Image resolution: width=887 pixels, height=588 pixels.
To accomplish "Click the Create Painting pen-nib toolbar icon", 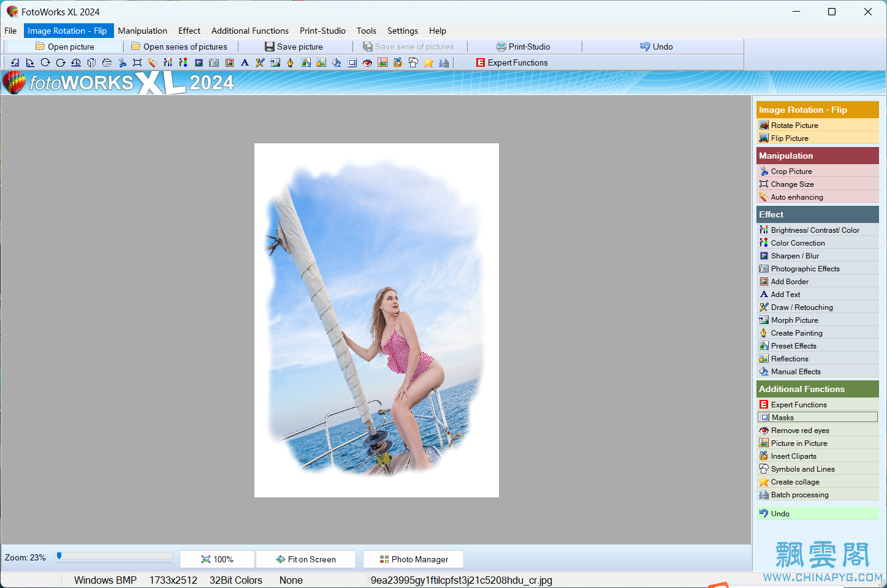I will [x=291, y=62].
